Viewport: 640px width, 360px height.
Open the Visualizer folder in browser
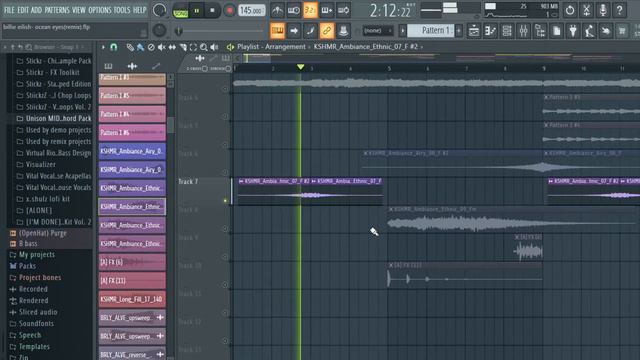[x=36, y=164]
